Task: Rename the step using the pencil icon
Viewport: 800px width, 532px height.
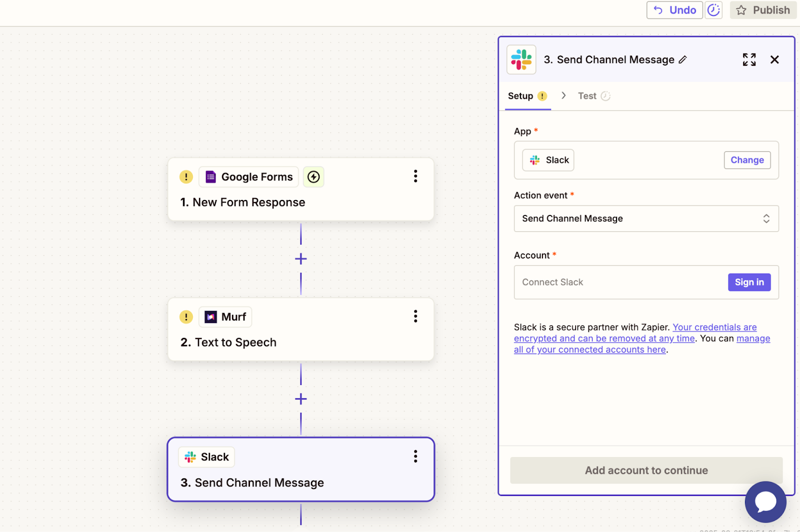Action: click(683, 59)
